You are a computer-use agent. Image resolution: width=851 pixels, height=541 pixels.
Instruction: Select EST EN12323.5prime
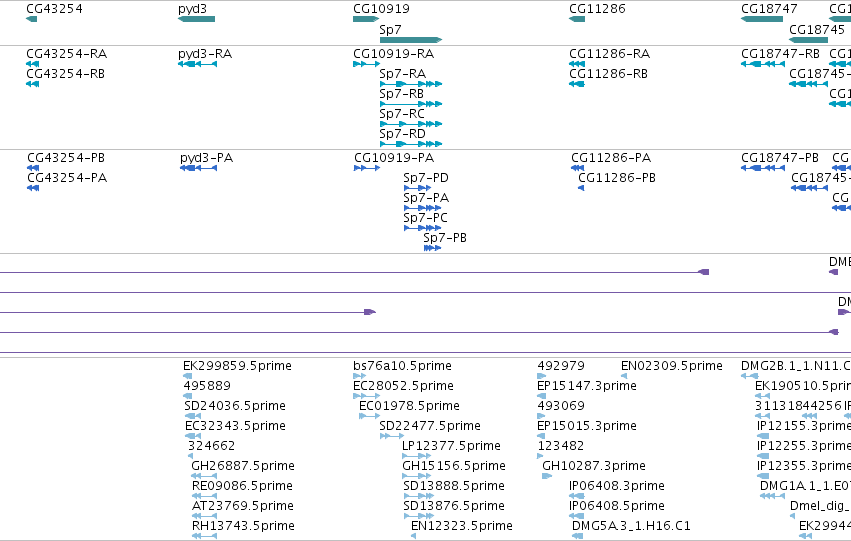click(462, 526)
